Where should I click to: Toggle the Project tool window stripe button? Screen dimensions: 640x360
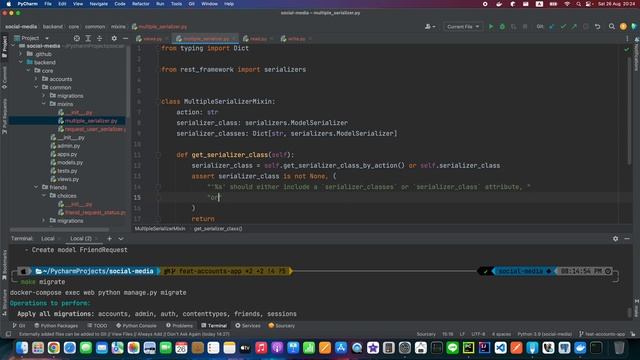(4, 47)
